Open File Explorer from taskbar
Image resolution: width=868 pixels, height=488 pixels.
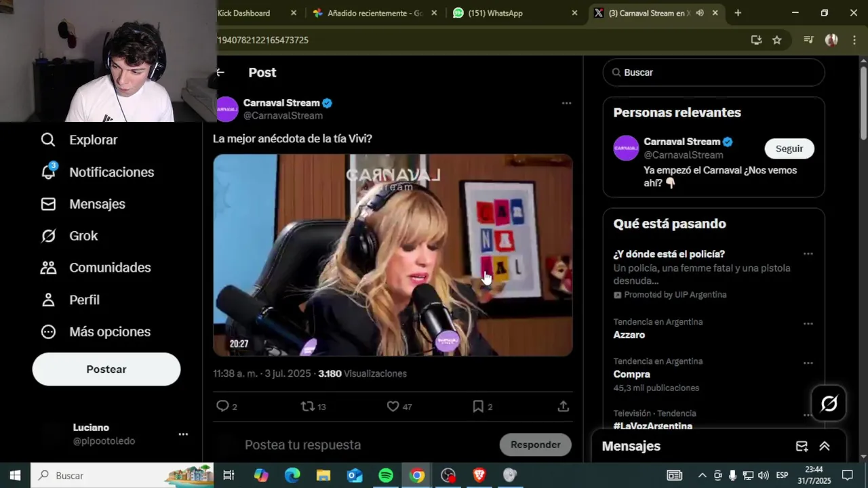[x=323, y=476]
